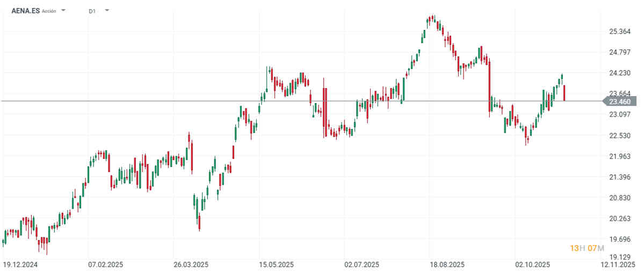Click the AENA.ES ticker name

26,10
